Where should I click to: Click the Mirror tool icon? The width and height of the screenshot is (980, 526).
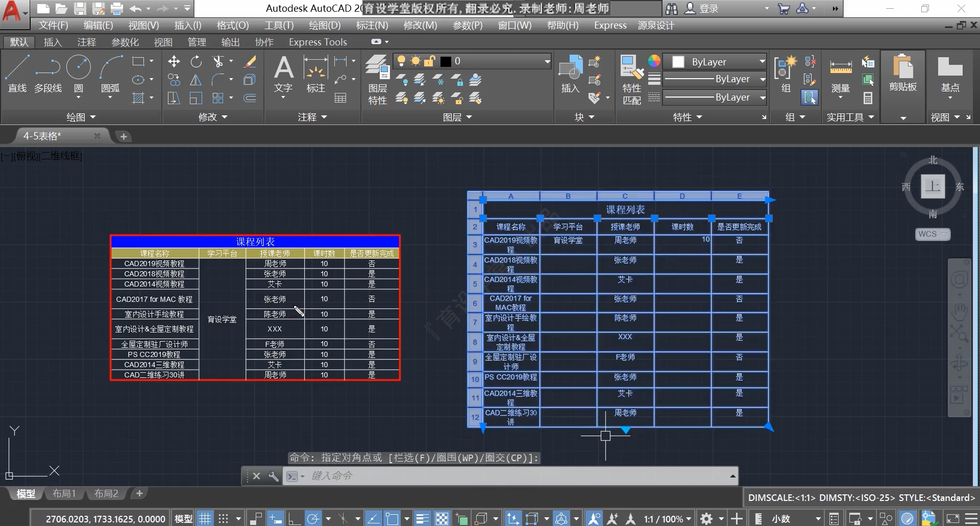196,80
